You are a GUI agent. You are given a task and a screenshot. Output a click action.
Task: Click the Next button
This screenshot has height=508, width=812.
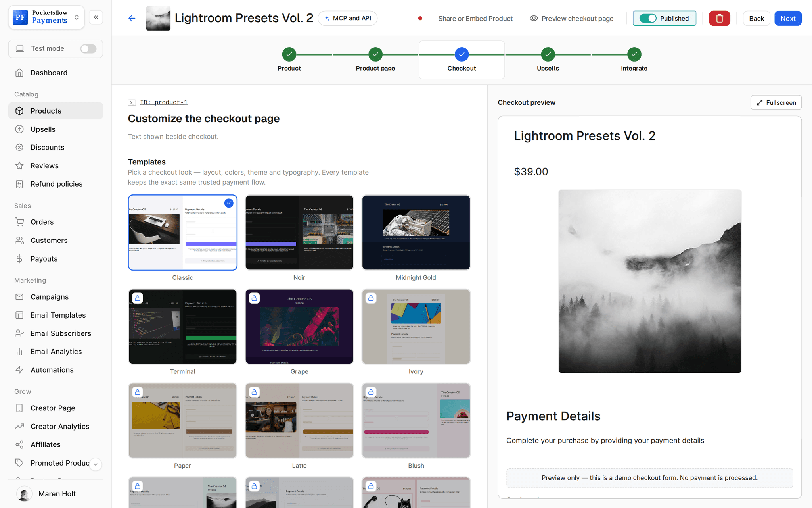788,18
